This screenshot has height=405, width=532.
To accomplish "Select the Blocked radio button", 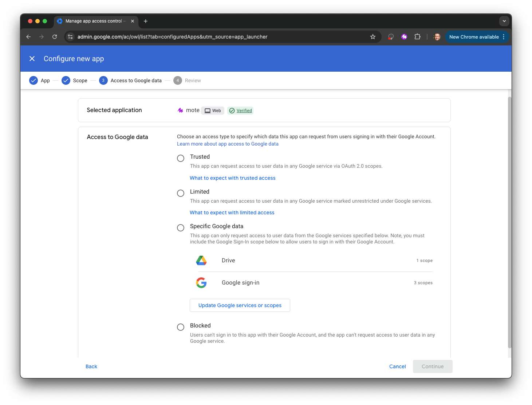I will [x=181, y=327].
